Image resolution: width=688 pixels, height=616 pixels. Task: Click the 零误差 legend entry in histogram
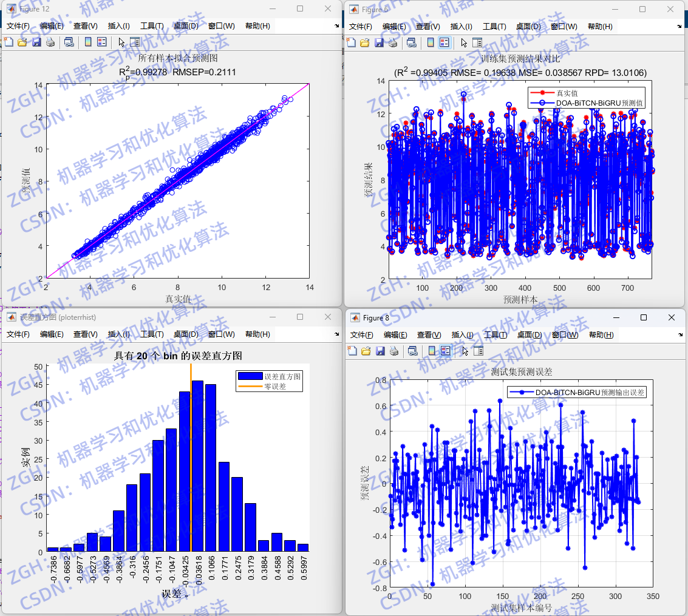(x=270, y=387)
